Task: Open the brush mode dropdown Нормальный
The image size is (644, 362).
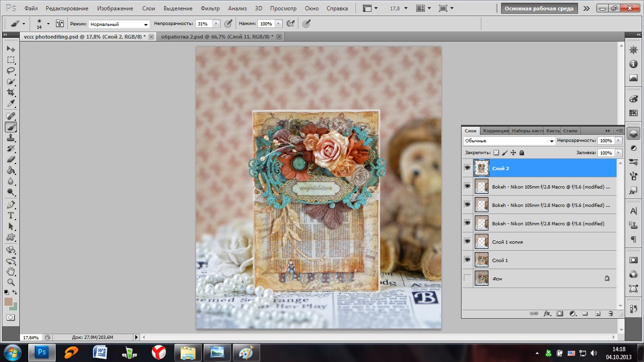Action: tap(119, 24)
